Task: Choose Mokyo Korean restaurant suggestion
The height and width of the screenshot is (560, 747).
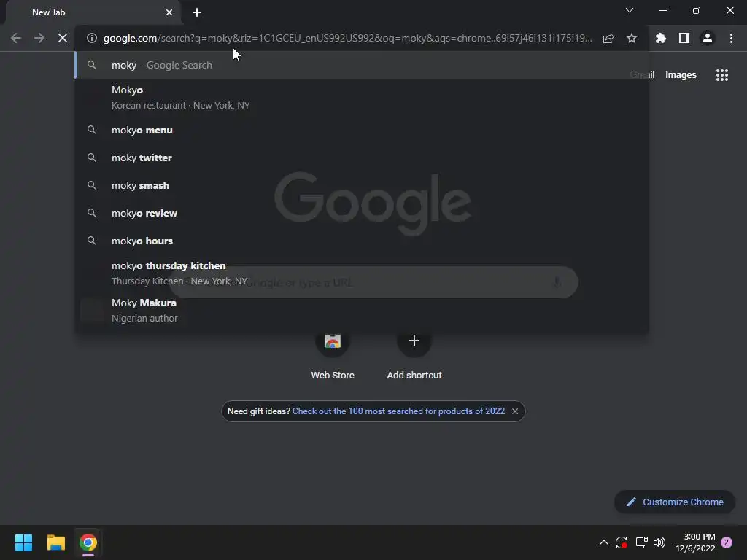Action: click(x=362, y=98)
